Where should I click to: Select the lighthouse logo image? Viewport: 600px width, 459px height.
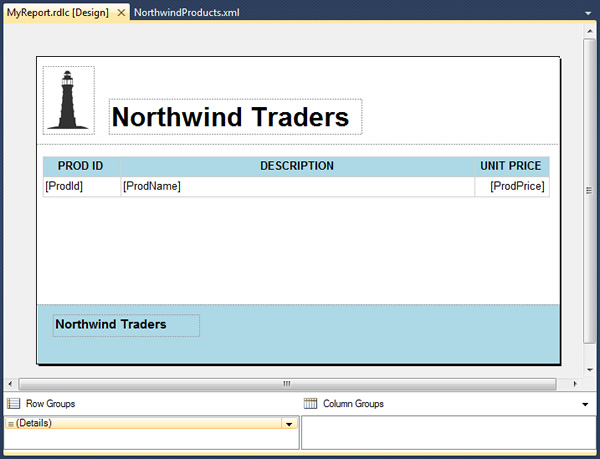coord(69,100)
